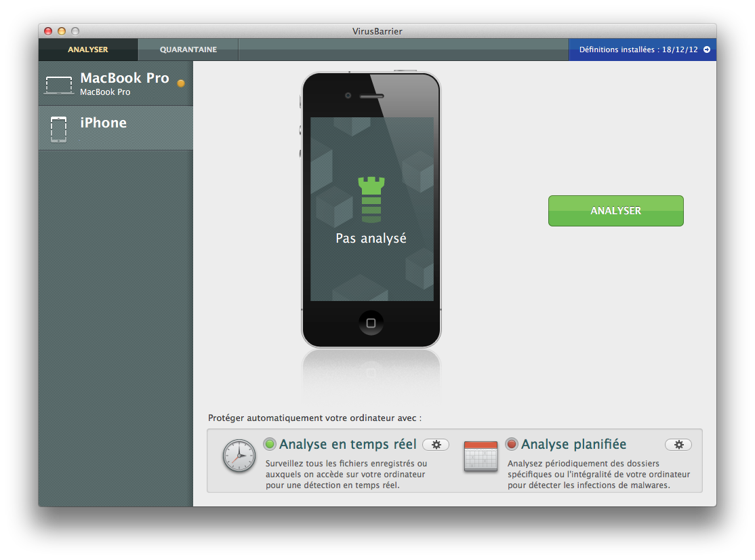Select the MacBook Pro device in the sidebar
The height and width of the screenshot is (560, 755).
[x=116, y=83]
